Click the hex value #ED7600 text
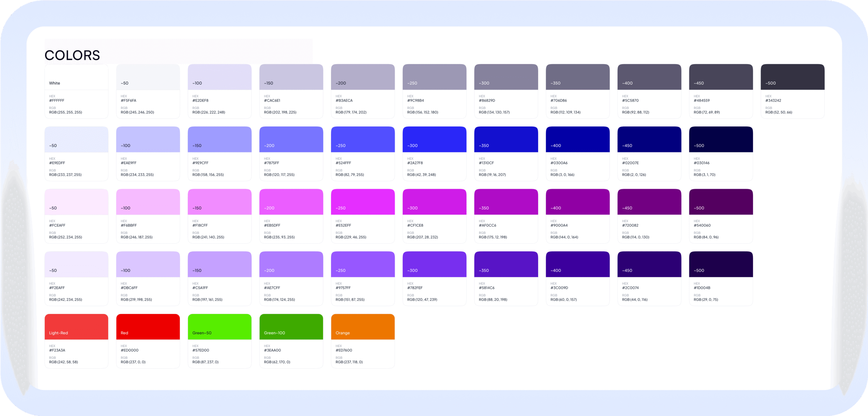Image resolution: width=868 pixels, height=416 pixels. click(x=343, y=350)
